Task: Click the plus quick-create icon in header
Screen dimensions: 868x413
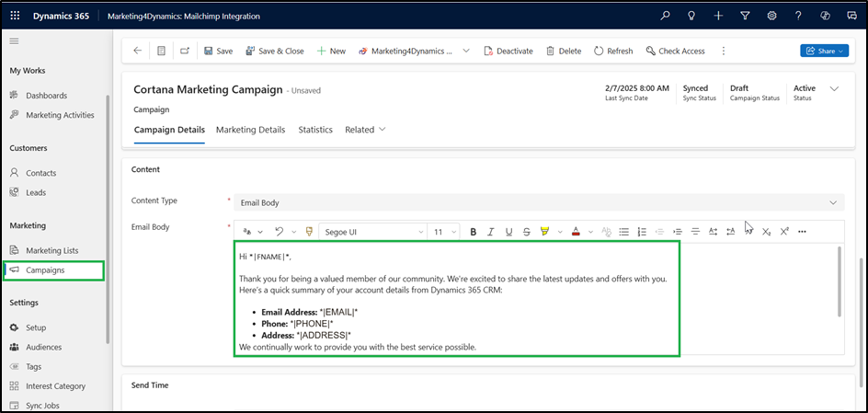Action: click(718, 16)
